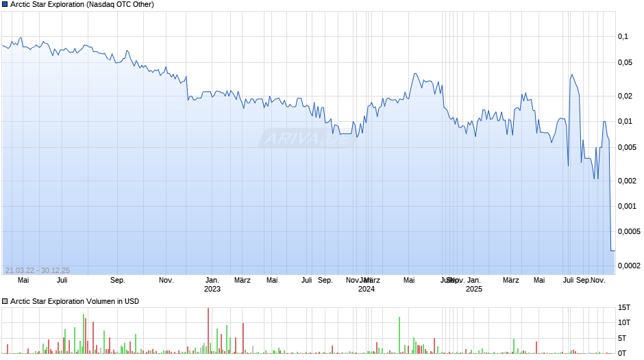The image size is (644, 360).
Task: Click the '0,1' price axis label
Action: 623,36
